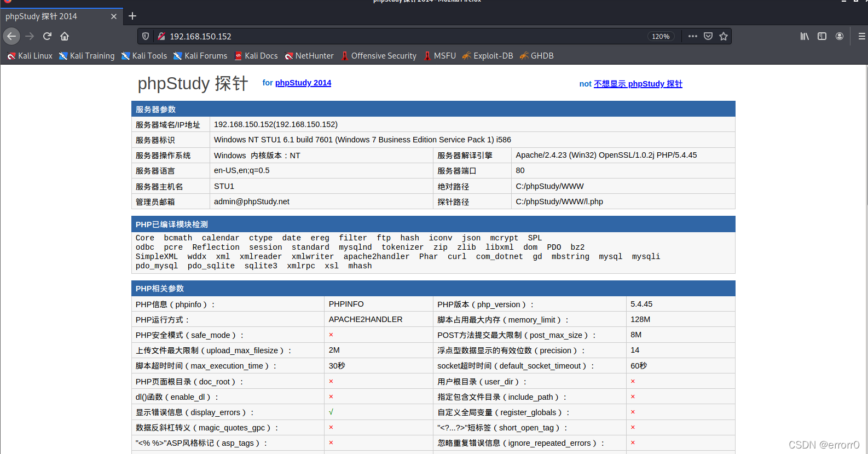Open page actions three-dot menu

coord(693,36)
